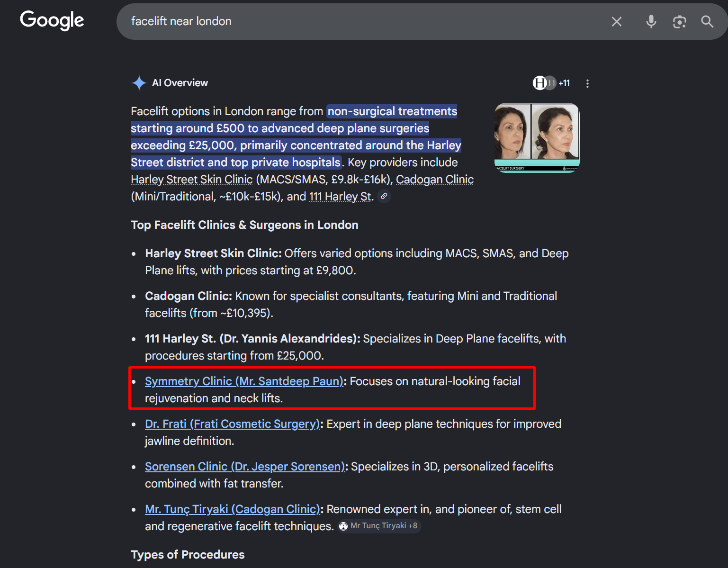Click the AI Overview sparkle icon
This screenshot has width=728, height=568.
[139, 83]
